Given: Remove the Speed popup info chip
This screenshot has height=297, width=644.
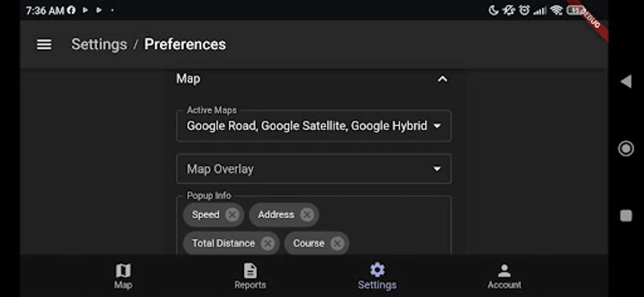Looking at the screenshot, I should pos(232,214).
